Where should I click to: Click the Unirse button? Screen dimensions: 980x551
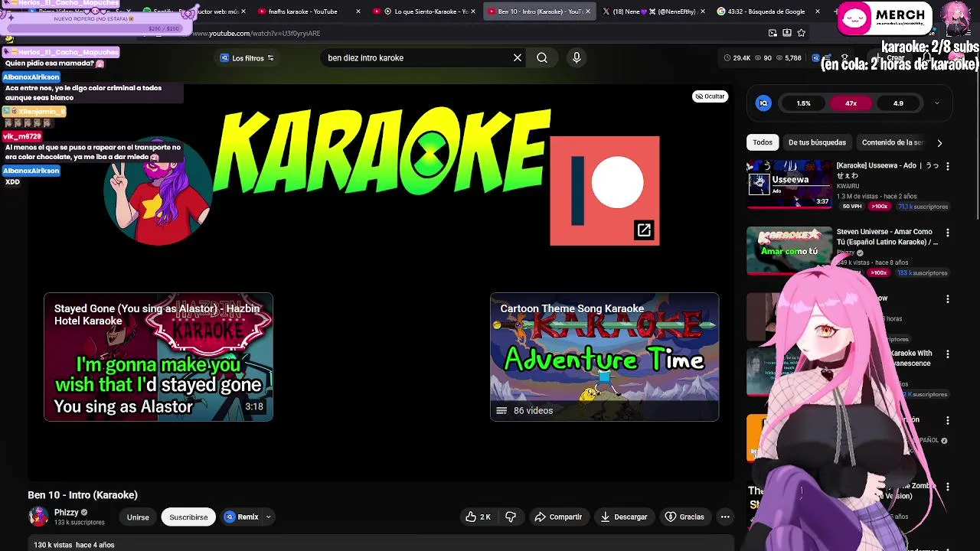138,517
